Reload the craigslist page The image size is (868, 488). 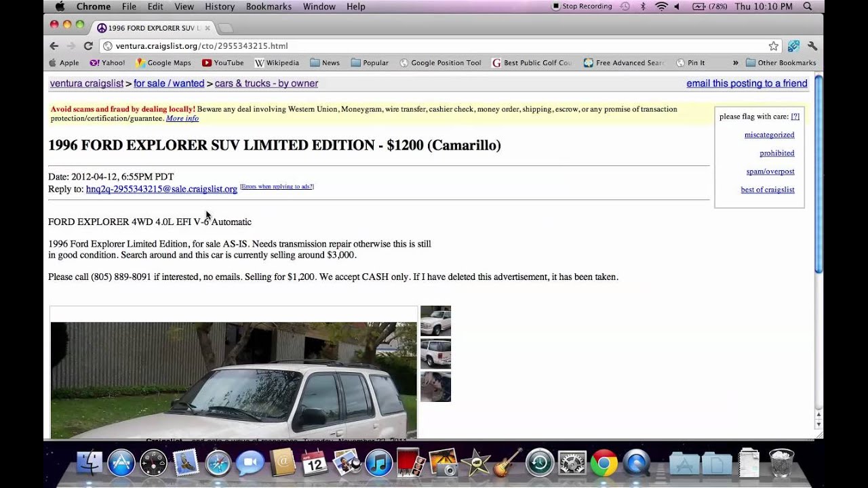tap(88, 46)
